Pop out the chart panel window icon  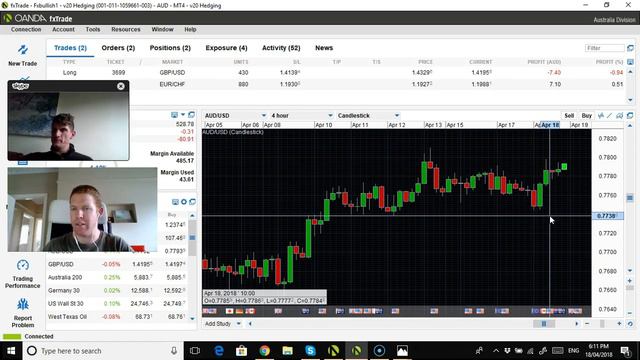click(x=630, y=116)
